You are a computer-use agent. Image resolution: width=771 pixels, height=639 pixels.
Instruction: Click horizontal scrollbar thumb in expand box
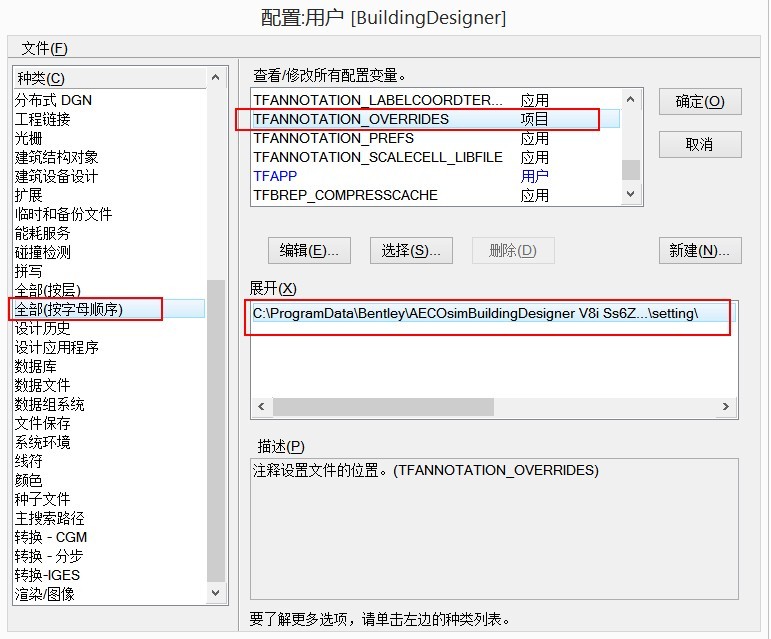(x=383, y=407)
